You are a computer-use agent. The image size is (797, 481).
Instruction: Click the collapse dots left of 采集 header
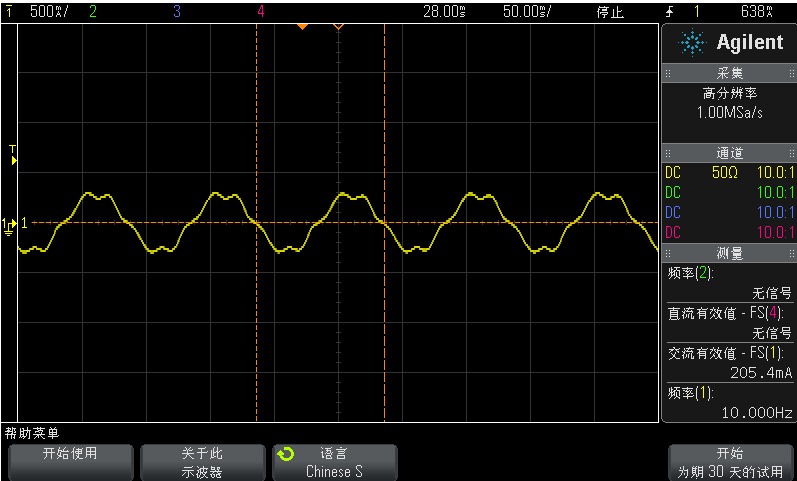(669, 74)
